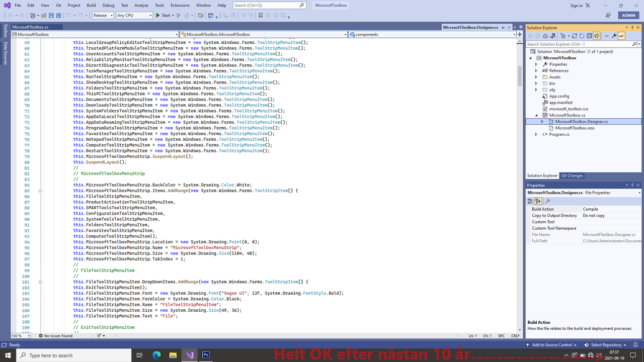644x362 pixels.
Task: Open Photoshop from the taskbar
Action: 206,355
